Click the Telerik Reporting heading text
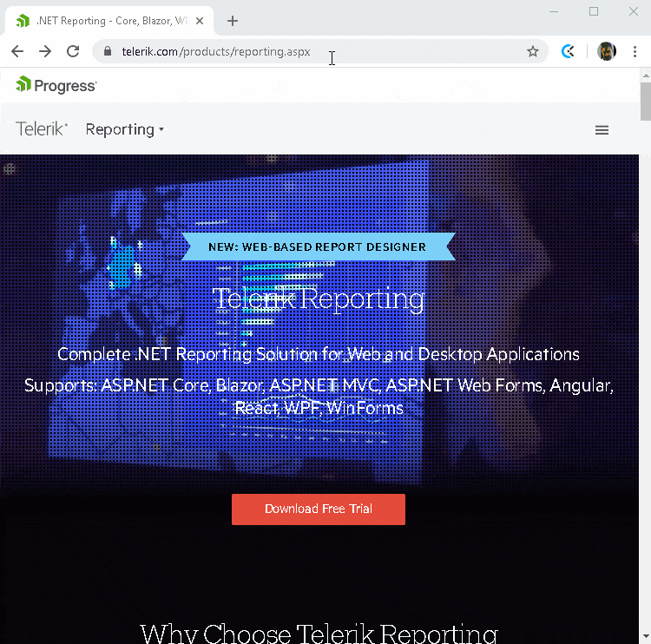Viewport: 651px width, 644px height. 319,299
